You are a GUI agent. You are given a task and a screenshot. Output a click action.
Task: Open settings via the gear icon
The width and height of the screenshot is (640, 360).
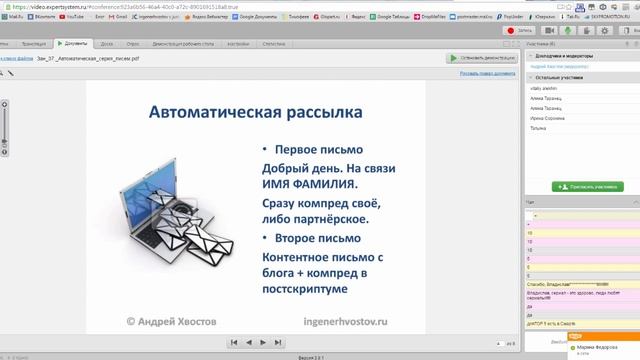point(604,31)
